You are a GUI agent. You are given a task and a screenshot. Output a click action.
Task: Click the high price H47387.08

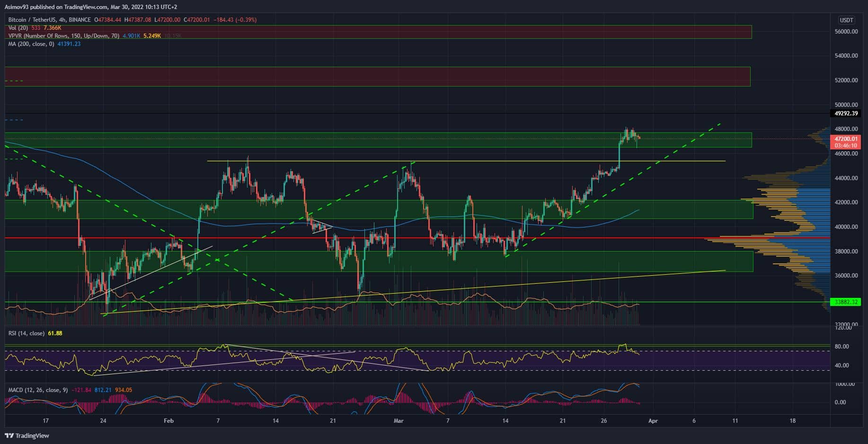pyautogui.click(x=138, y=20)
